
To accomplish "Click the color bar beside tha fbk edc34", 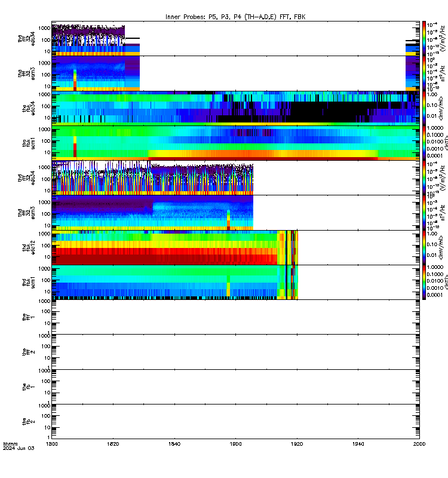I will click(x=424, y=108).
